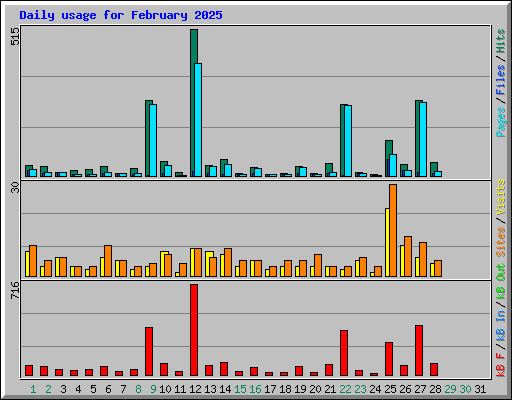The width and height of the screenshot is (512, 400).
Task: Select the orange Sites bar for day 26
Action: pos(408,256)
